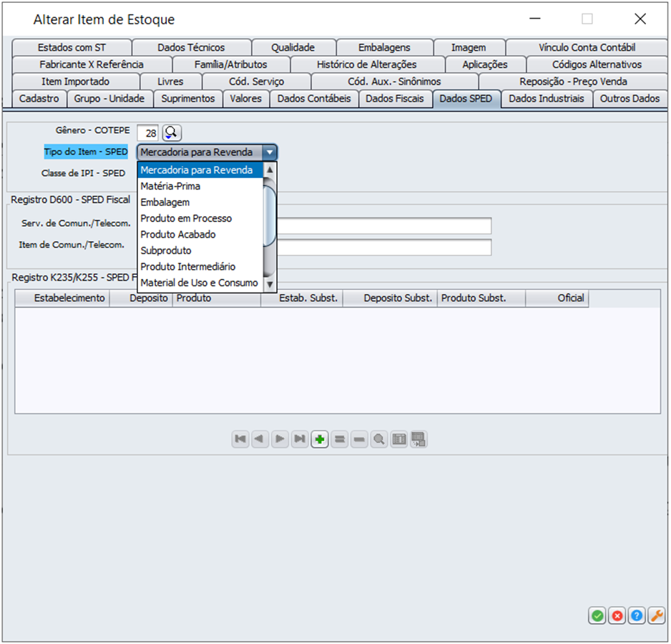Open Histórico de Alterações tab
This screenshot has width=671, height=644.
367,64
